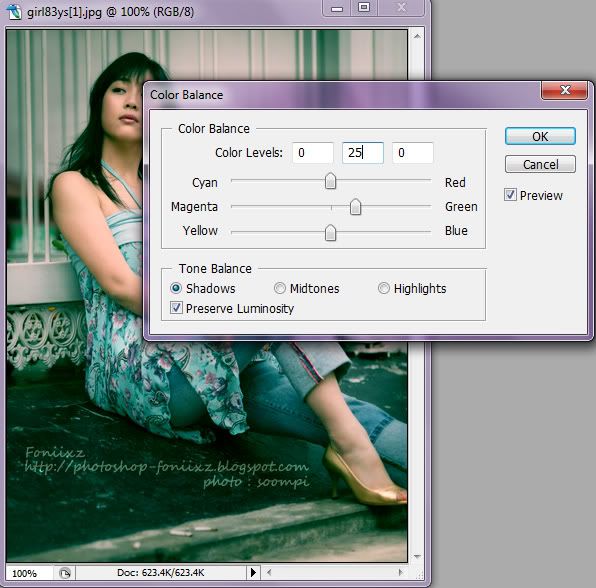This screenshot has width=596, height=588.
Task: Disable Preserve Luminosity checkbox
Action: click(x=176, y=308)
